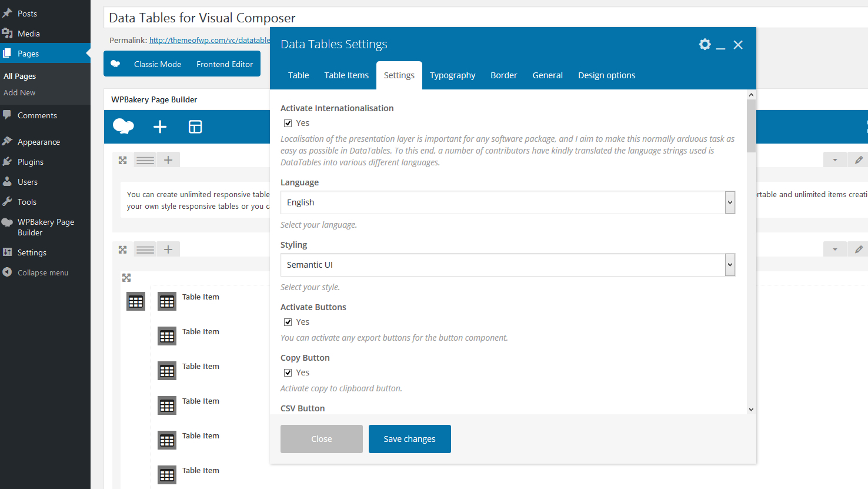The height and width of the screenshot is (489, 868).
Task: Toggle Copy Button Yes checkbox
Action: click(x=288, y=372)
